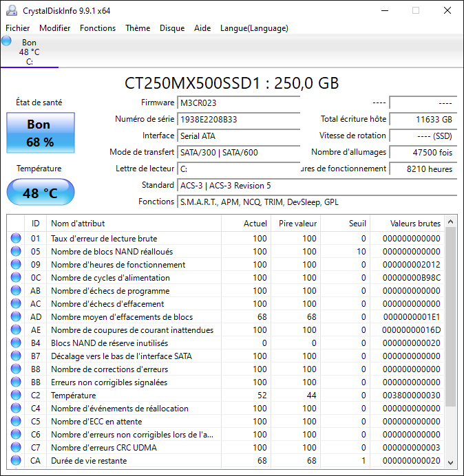464x476 pixels.
Task: Click status orb for attribute B8
Action: 16,369
